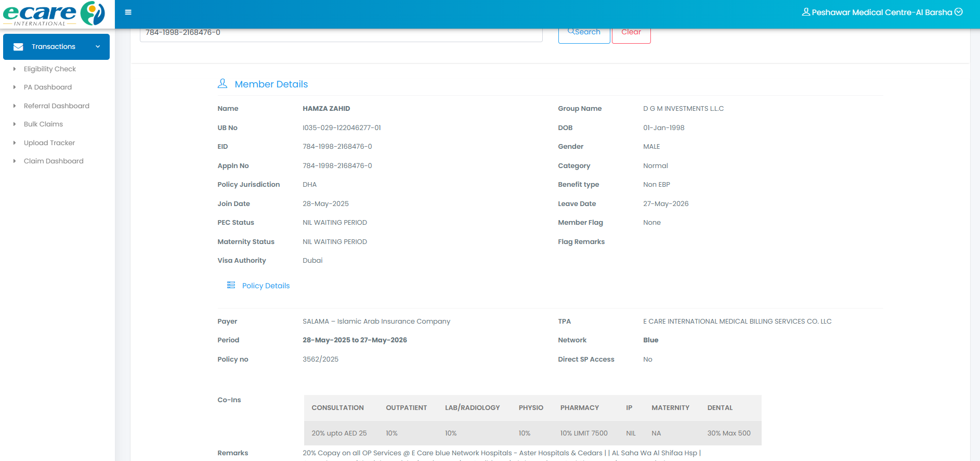Open PA Dashboard in the sidebar
The width and height of the screenshot is (980, 461).
pyautogui.click(x=48, y=87)
